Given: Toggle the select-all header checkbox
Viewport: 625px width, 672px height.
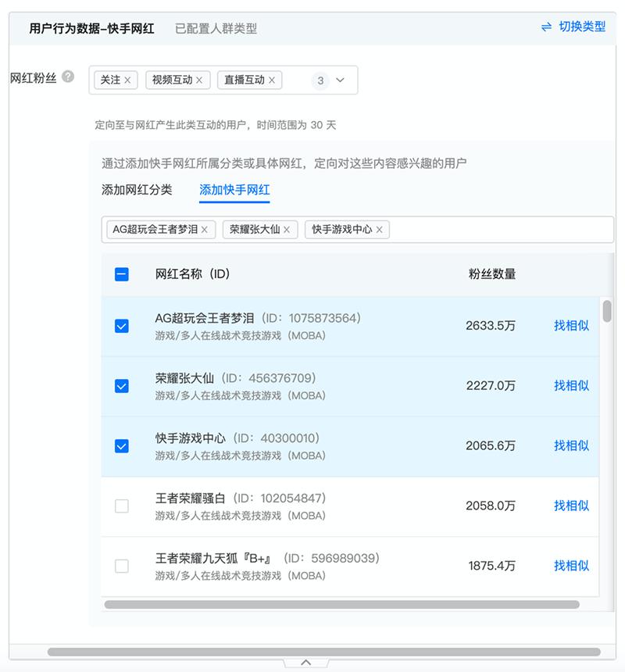Looking at the screenshot, I should (122, 274).
